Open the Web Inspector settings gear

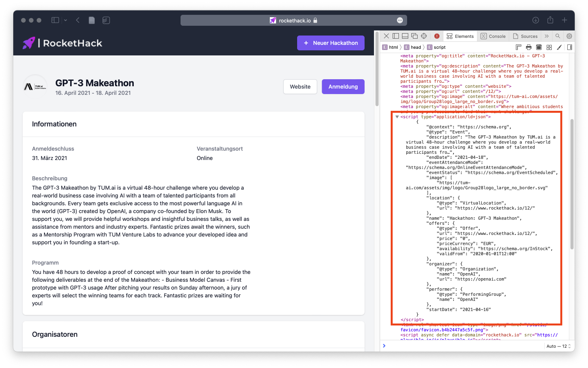(x=569, y=36)
